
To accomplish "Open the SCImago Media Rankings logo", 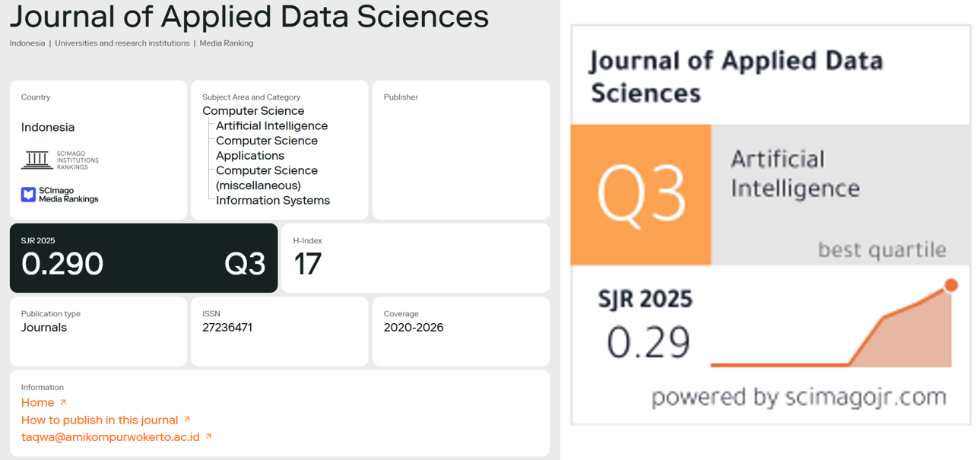I will pos(60,195).
